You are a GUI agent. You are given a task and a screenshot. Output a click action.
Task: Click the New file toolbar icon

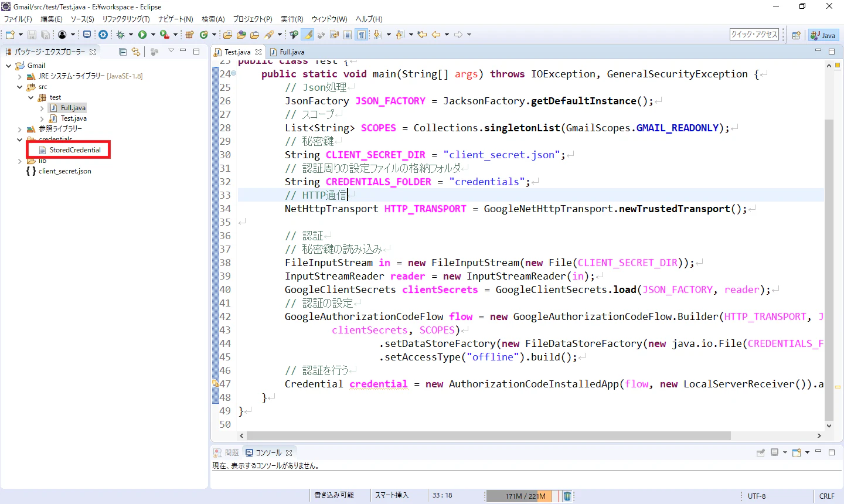tap(10, 35)
